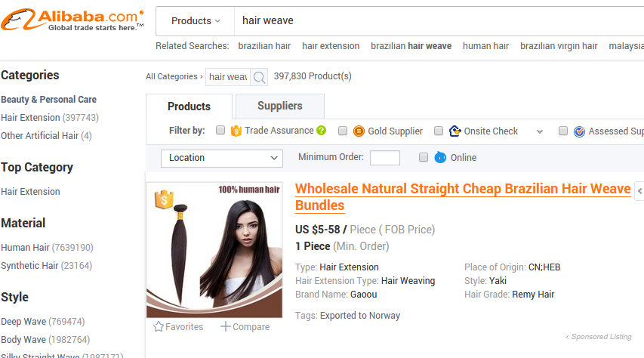
Task: Check the Online filter checkbox
Action: [x=424, y=157]
